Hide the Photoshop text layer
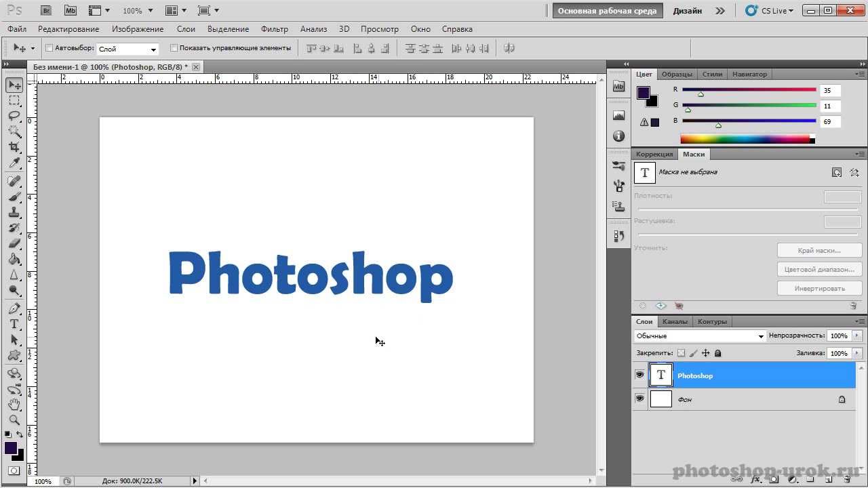The width and height of the screenshot is (868, 488). (x=639, y=375)
